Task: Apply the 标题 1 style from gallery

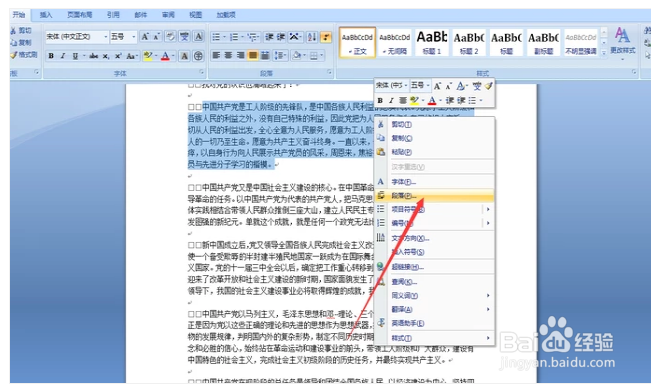Action: [432, 42]
